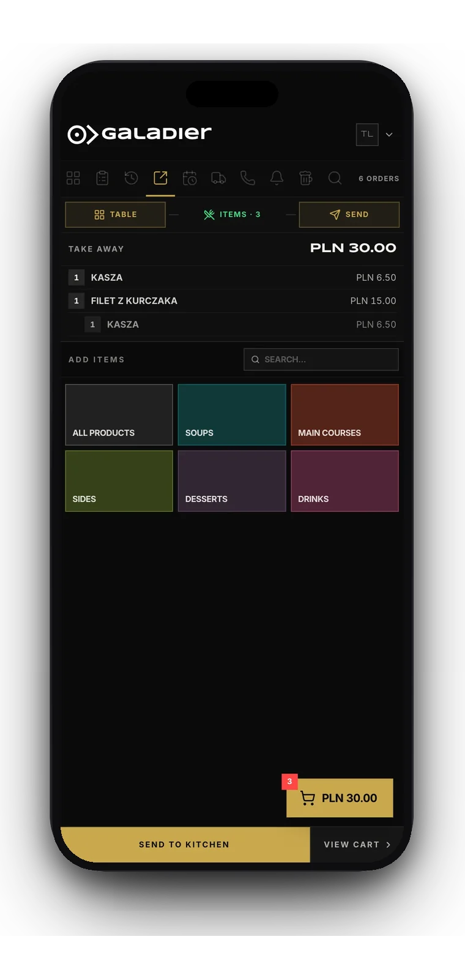Open the notifications bell icon

coord(277,178)
